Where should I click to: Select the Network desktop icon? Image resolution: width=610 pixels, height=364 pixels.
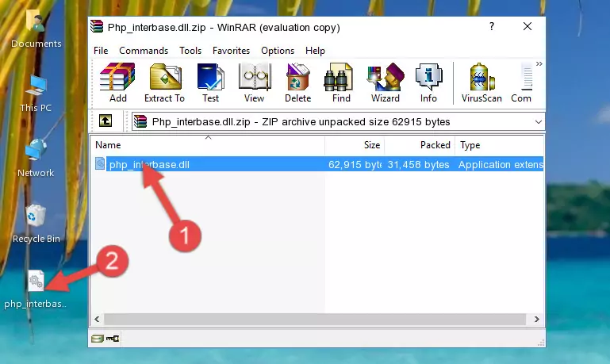coord(36,158)
